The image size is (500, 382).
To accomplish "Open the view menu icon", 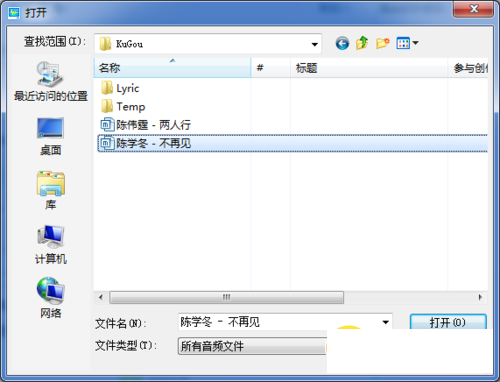I will click(x=403, y=43).
